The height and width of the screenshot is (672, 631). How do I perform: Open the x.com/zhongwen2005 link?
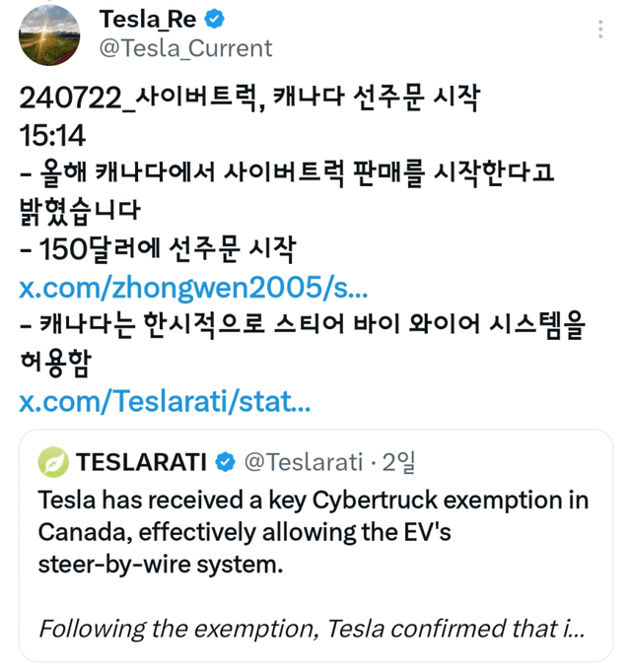193,289
